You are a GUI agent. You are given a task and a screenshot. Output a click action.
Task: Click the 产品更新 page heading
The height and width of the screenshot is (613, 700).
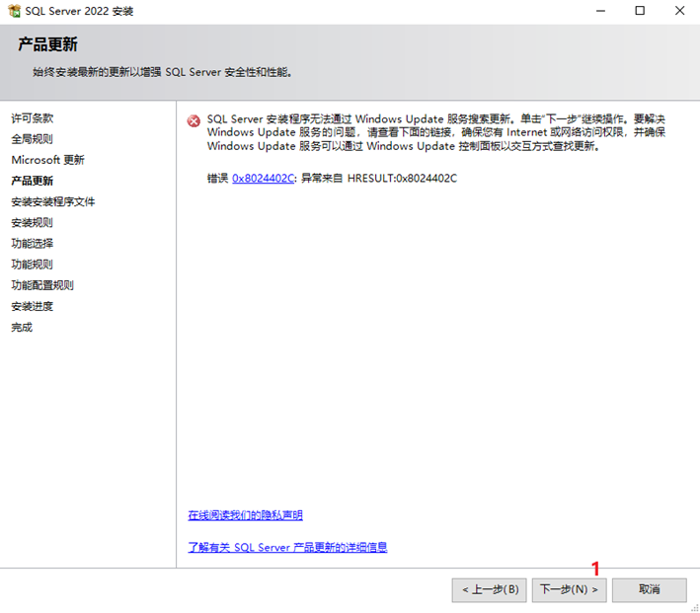click(47, 44)
